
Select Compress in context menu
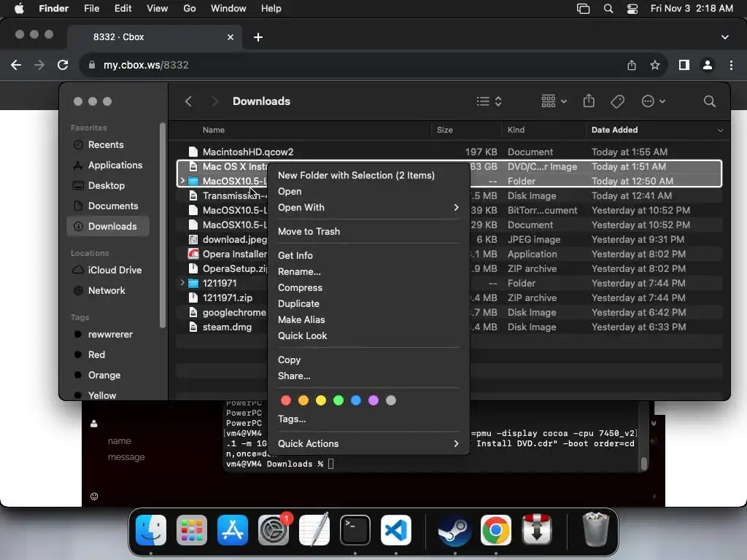368,287
